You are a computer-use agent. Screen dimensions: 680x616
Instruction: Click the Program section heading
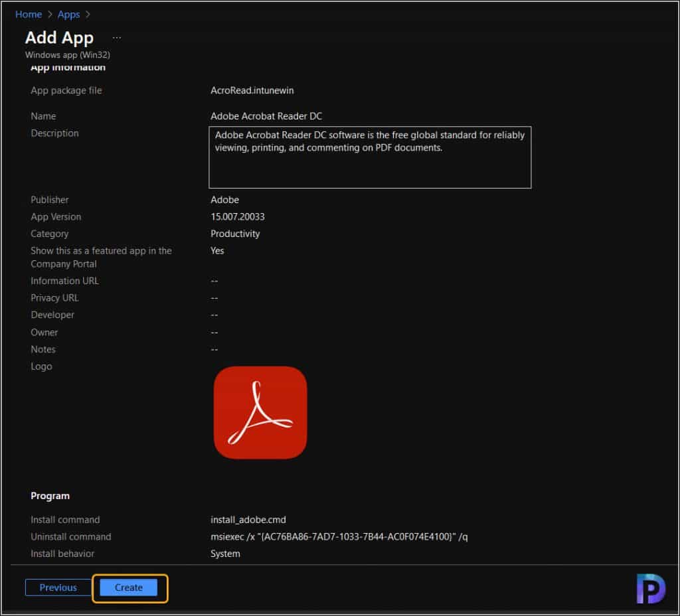50,495
